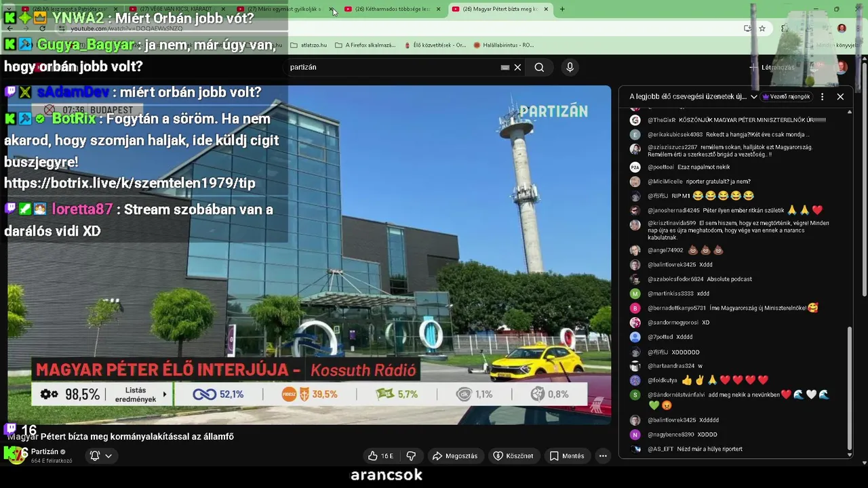Switch to 'Kétharmados többsége lesz' tab
Viewport: 868px width, 488px height.
(x=392, y=9)
